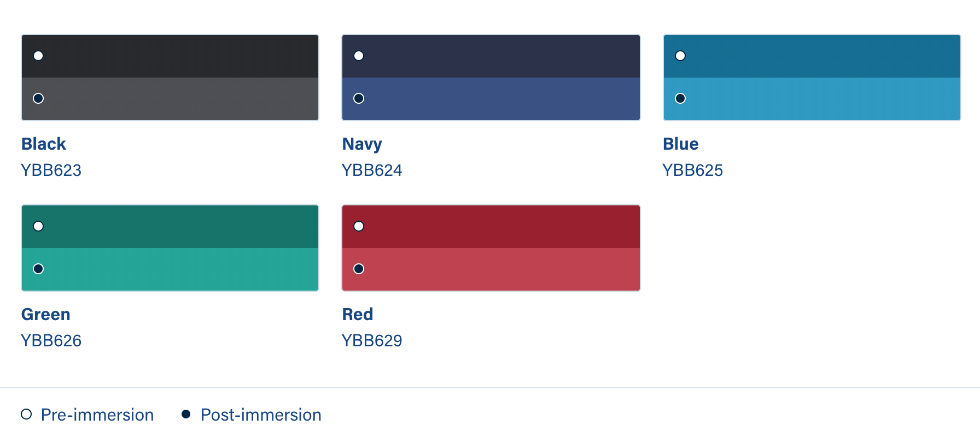Screen dimensions: 980x437
Task: Click the post-immersion dot on the Blue swatch
Action: [x=680, y=98]
